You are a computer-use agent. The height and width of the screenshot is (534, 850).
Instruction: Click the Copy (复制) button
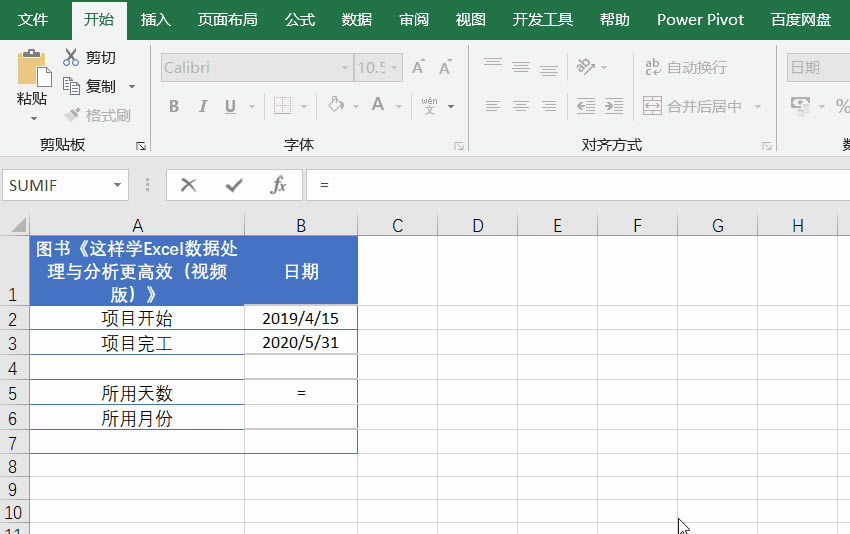[x=90, y=86]
